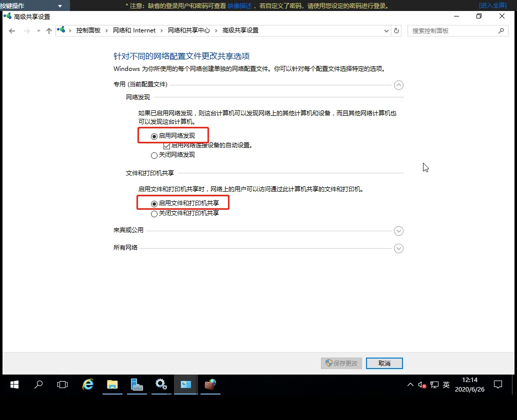Click the network status tray icon
The height and width of the screenshot is (420, 517).
click(434, 385)
